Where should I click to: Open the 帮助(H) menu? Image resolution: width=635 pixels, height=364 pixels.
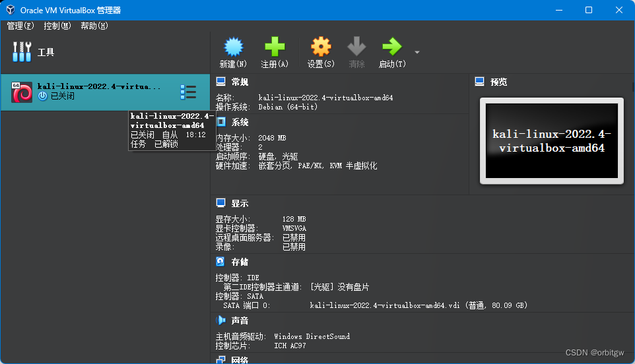tap(94, 26)
